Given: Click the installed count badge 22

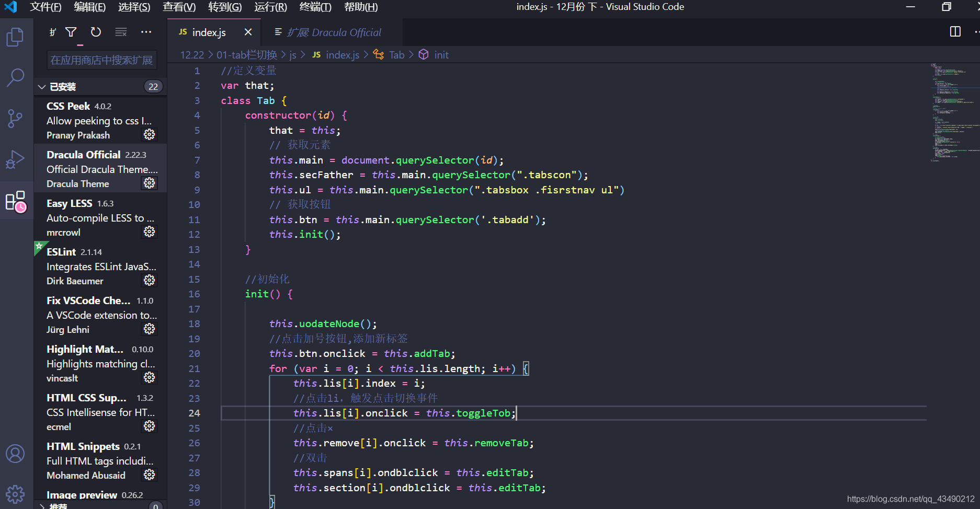Looking at the screenshot, I should [x=153, y=87].
